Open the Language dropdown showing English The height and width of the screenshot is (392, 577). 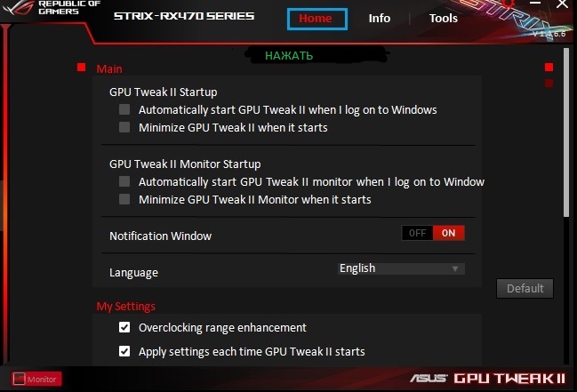(x=401, y=268)
